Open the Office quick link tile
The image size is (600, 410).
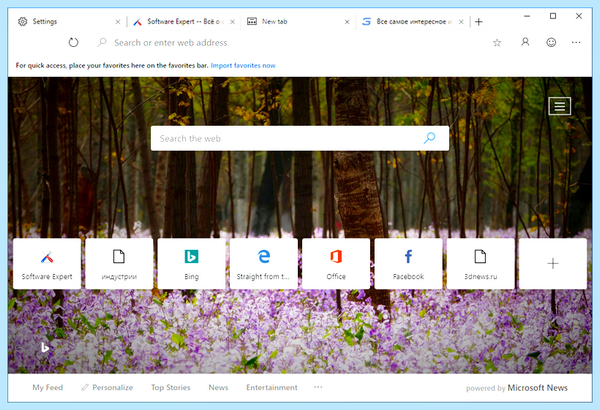pos(336,263)
